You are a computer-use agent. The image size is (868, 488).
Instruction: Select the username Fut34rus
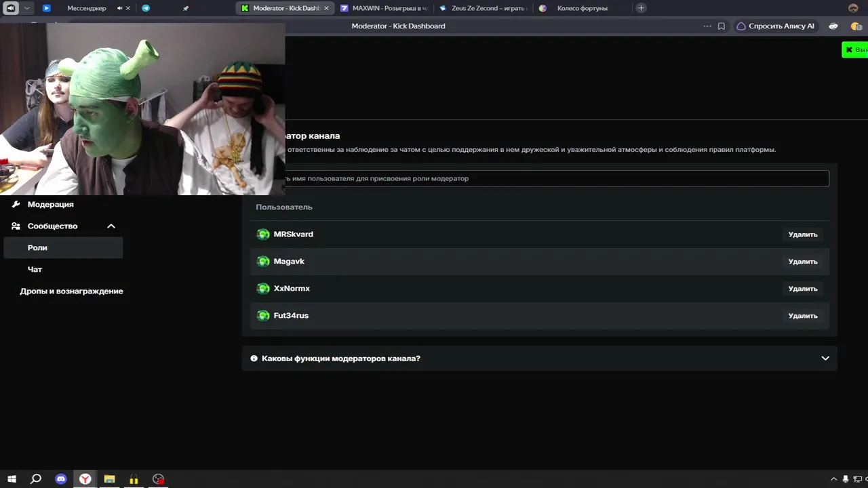[291, 315]
